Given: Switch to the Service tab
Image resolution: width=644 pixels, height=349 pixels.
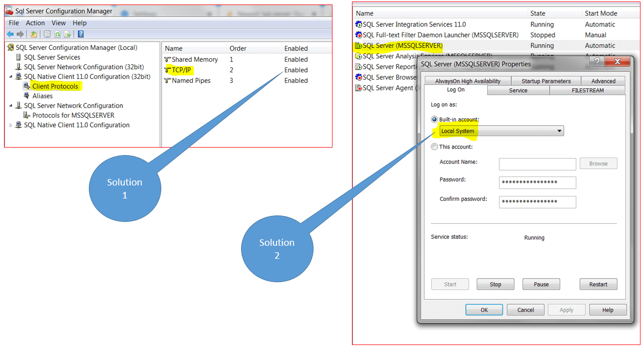Looking at the screenshot, I should click(x=518, y=90).
